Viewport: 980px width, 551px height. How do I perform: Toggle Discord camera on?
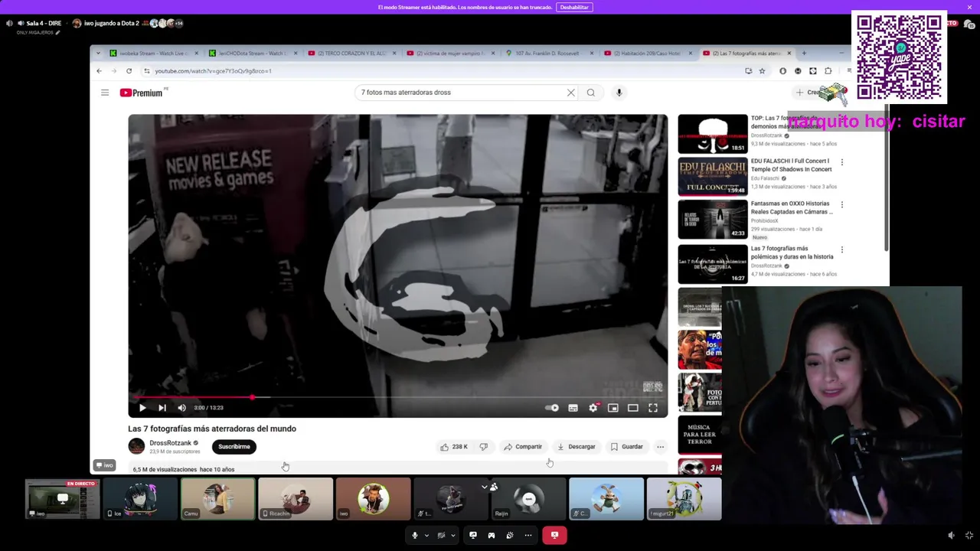[x=441, y=536]
